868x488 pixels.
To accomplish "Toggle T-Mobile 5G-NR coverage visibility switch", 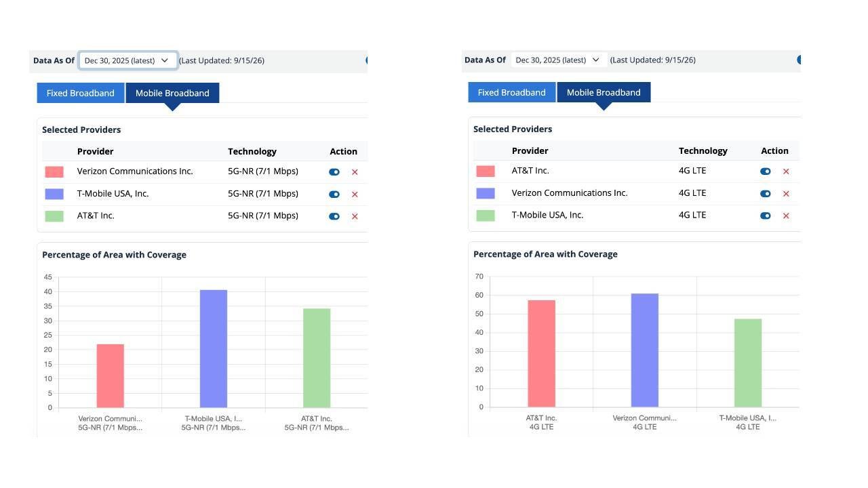I will [x=334, y=195].
